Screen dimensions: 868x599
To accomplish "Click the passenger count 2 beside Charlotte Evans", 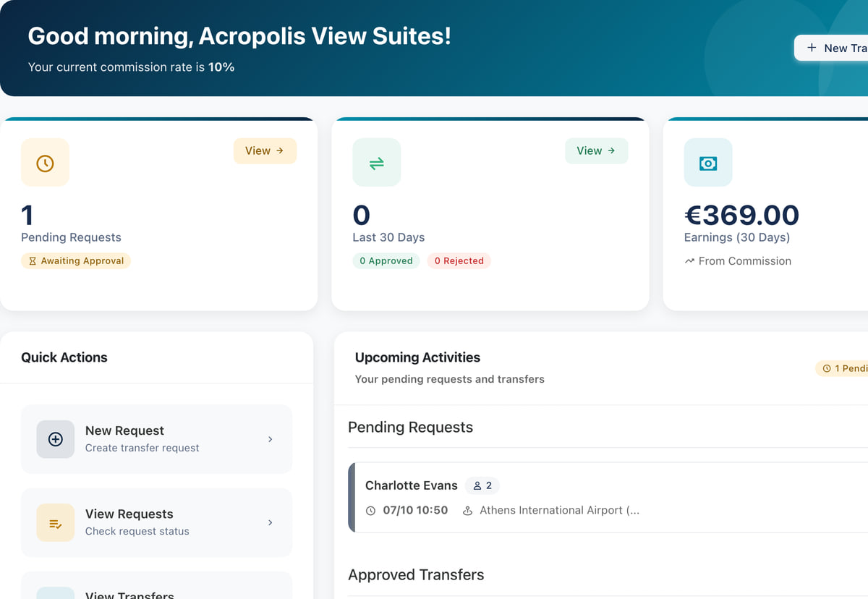I will [489, 486].
